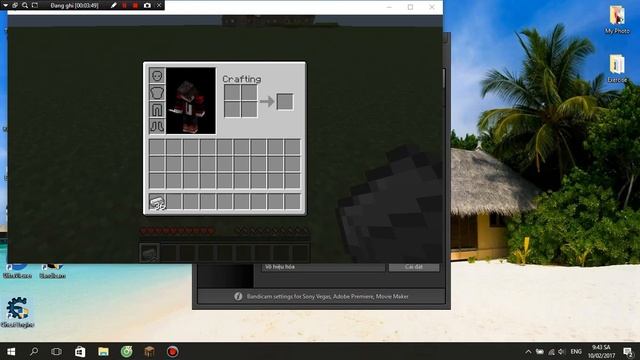Click the network tray icon
Image resolution: width=640 pixels, height=360 pixels.
tap(551, 351)
